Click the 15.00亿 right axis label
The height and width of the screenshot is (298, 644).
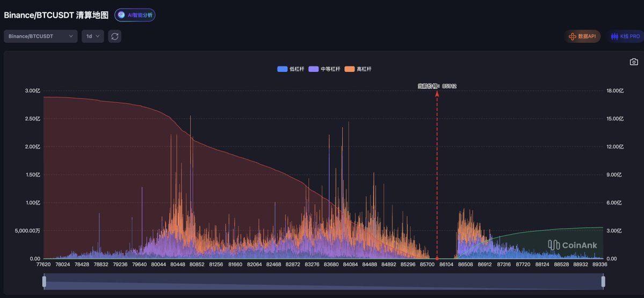pos(615,119)
